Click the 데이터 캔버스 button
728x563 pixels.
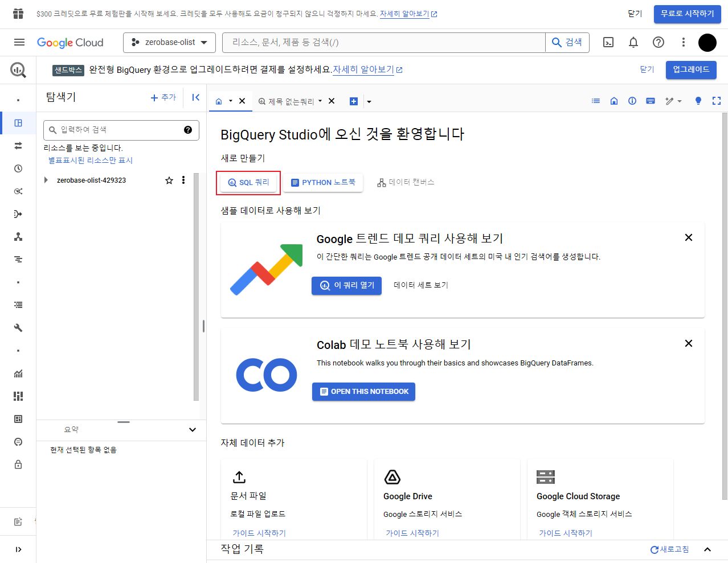[x=406, y=182]
